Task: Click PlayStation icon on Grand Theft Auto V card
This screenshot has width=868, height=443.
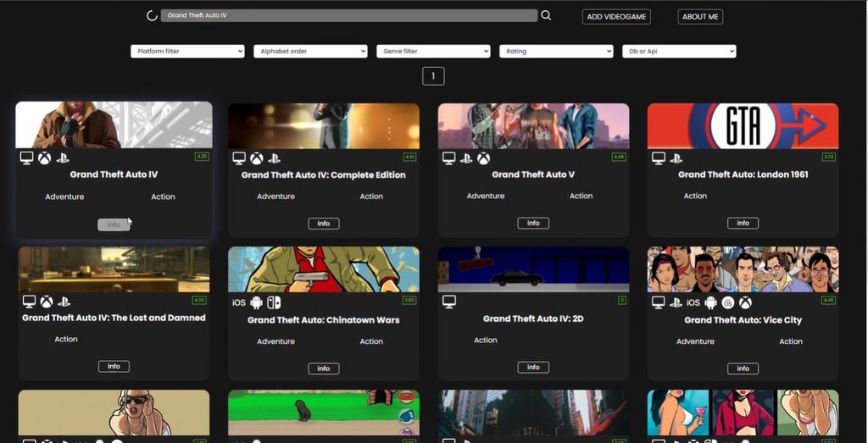Action: [x=466, y=158]
